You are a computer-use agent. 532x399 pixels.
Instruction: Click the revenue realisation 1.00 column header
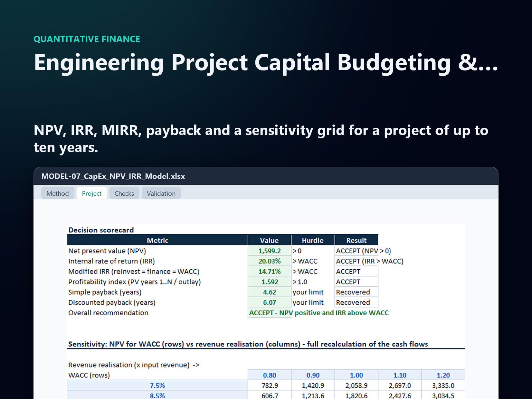[x=356, y=375]
